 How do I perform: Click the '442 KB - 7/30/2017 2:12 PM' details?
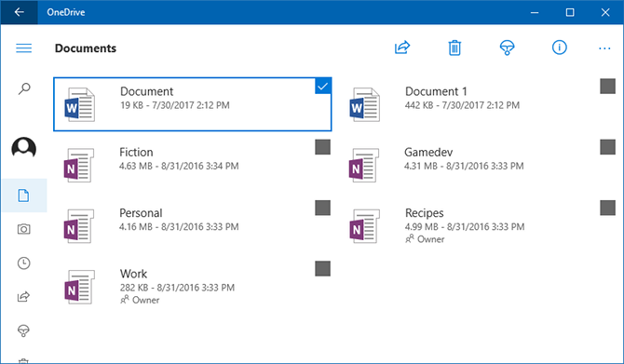(462, 105)
